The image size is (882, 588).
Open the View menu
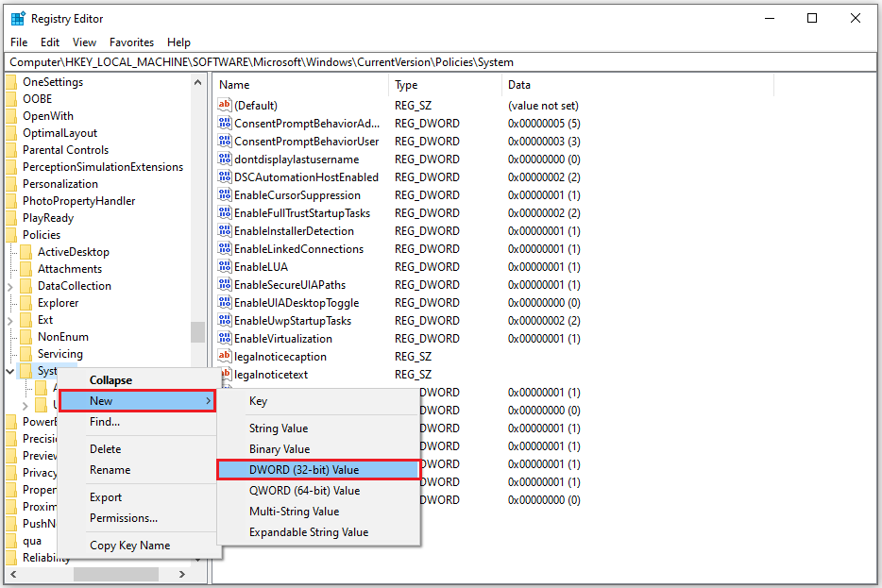[x=84, y=42]
